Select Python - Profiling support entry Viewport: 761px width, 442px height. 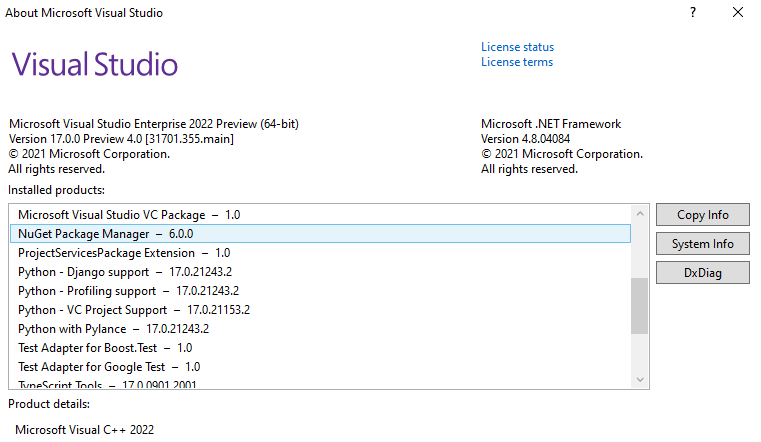coord(320,291)
